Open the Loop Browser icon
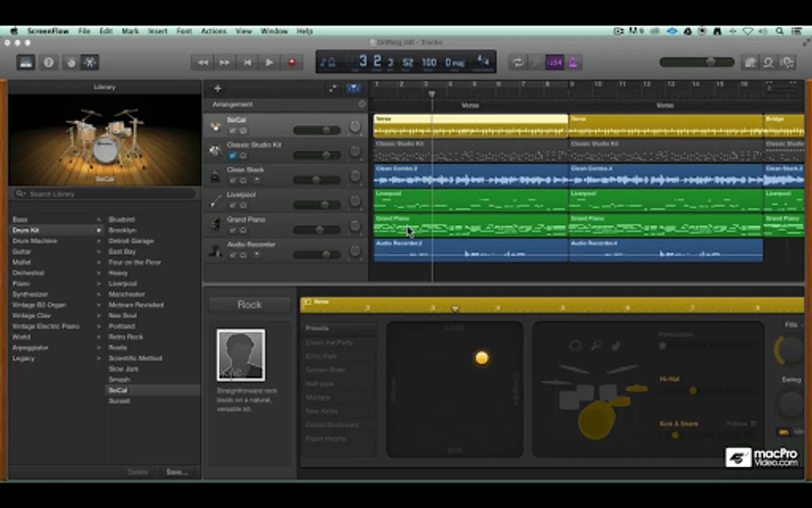The width and height of the screenshot is (812, 508). coord(769,63)
